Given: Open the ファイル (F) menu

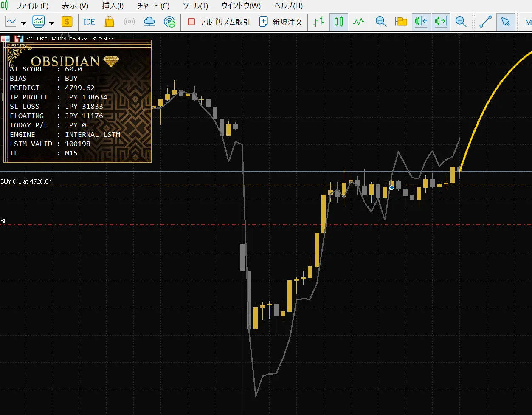Looking at the screenshot, I should click(x=32, y=6).
